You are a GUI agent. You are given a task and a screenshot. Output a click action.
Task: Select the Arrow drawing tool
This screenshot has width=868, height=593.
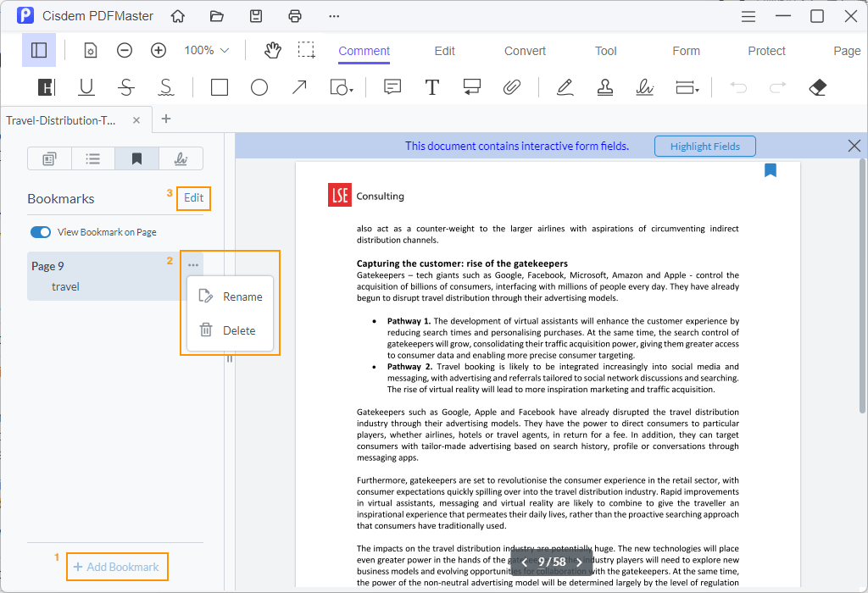click(299, 87)
